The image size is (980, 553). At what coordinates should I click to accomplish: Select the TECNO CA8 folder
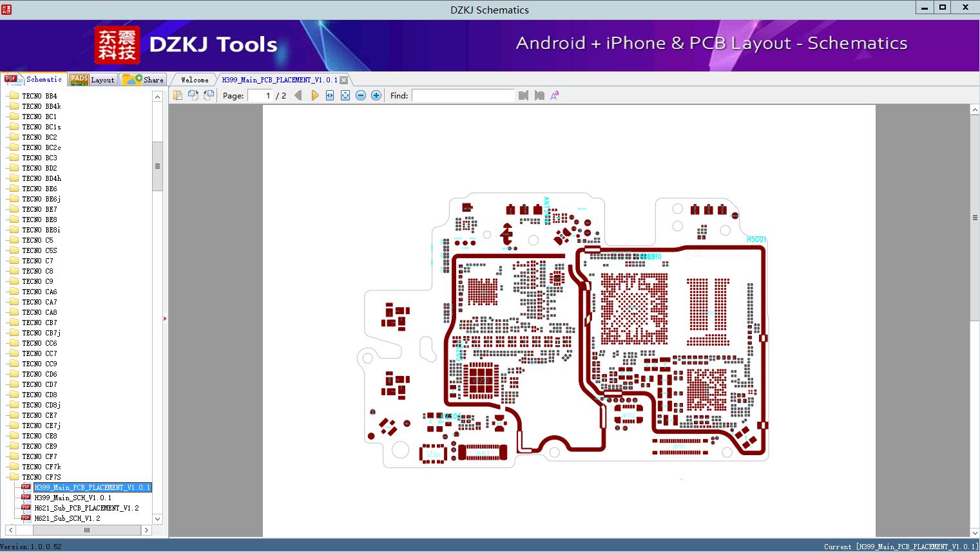pyautogui.click(x=39, y=312)
